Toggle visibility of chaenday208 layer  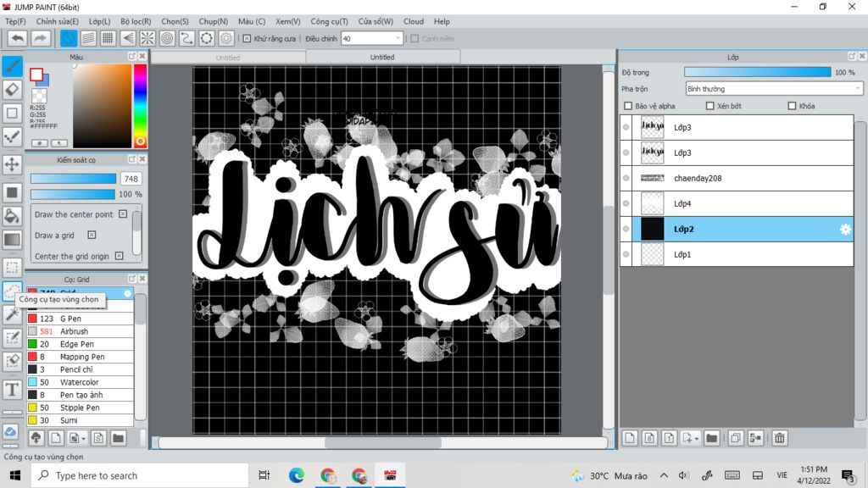[626, 178]
